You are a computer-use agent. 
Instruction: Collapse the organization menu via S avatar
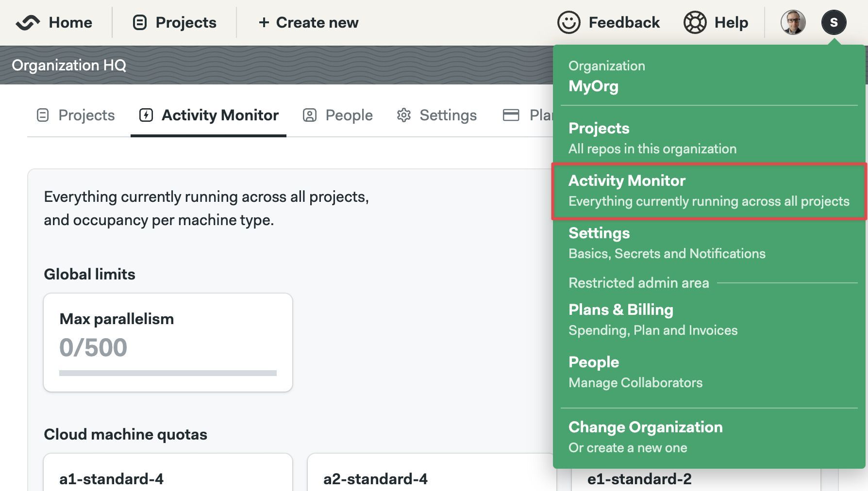pos(834,22)
